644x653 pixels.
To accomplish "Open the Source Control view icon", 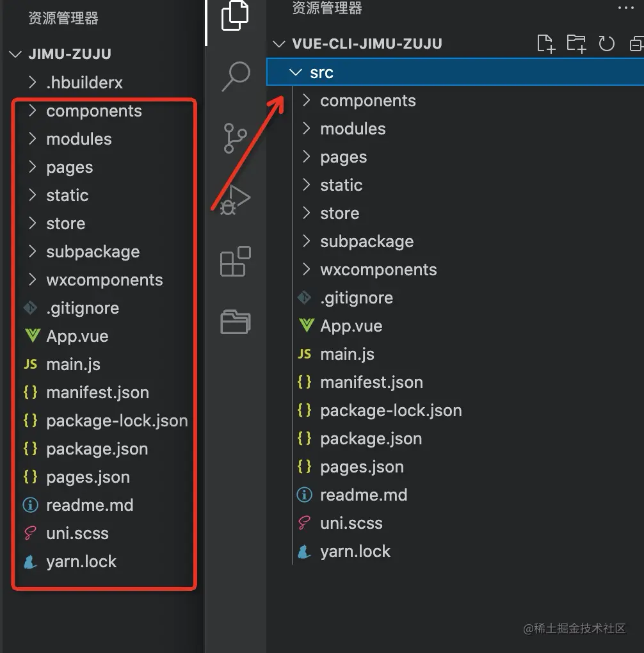I will 235,138.
